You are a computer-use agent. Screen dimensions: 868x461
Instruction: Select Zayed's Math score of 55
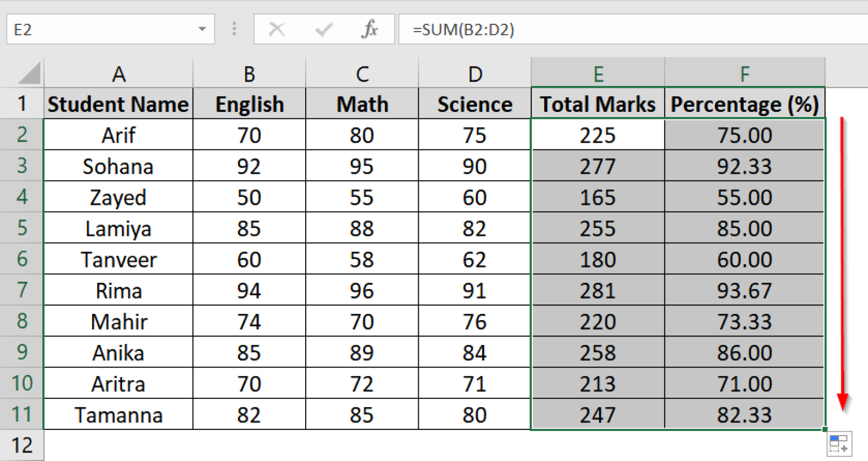point(362,197)
